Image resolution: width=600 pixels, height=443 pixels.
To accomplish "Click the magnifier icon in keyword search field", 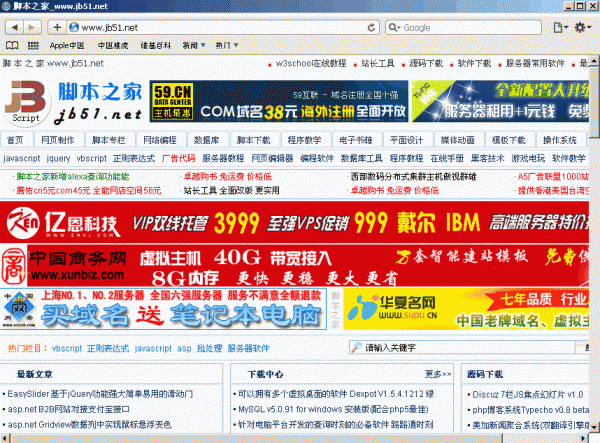I will (x=356, y=347).
